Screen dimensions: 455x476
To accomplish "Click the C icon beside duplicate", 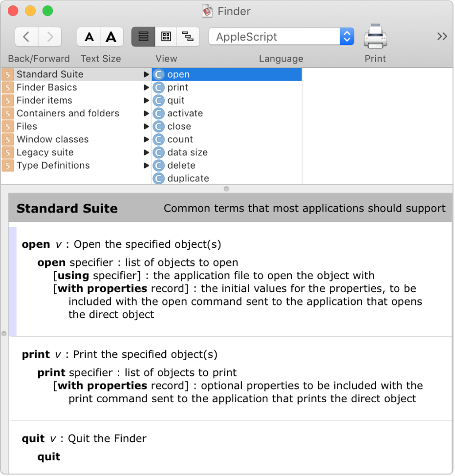I will (158, 178).
